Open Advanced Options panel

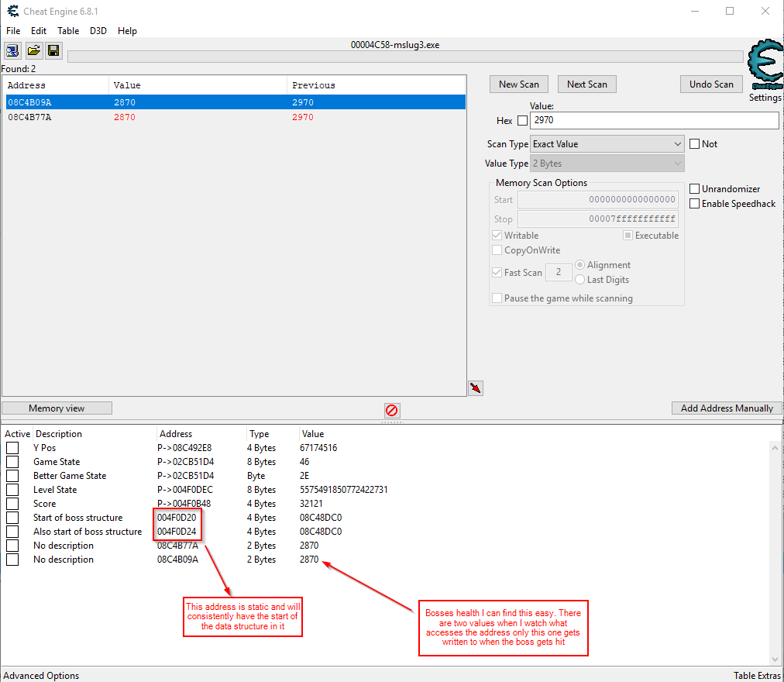tap(41, 675)
